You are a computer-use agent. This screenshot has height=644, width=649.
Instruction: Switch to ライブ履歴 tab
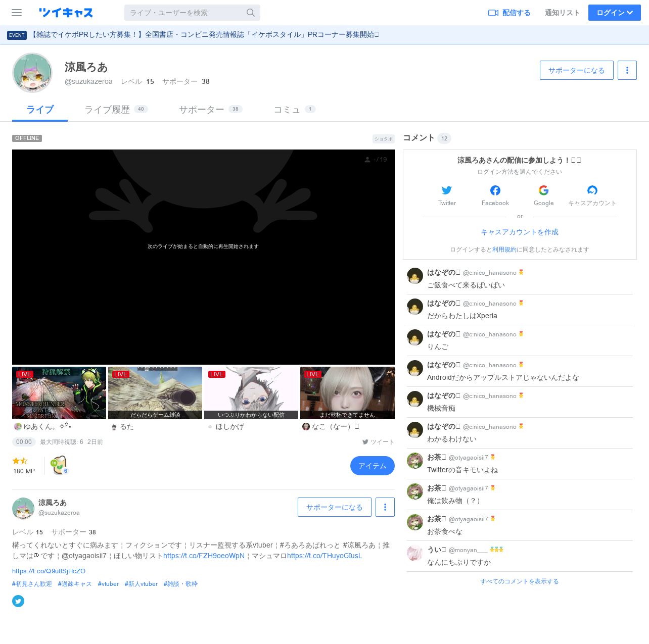116,110
